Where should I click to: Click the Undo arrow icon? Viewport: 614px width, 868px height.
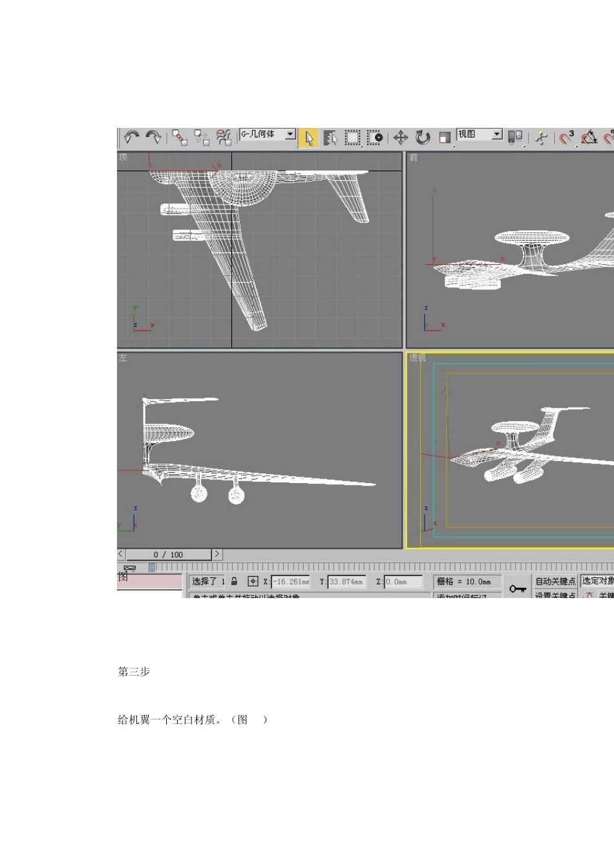pos(132,137)
